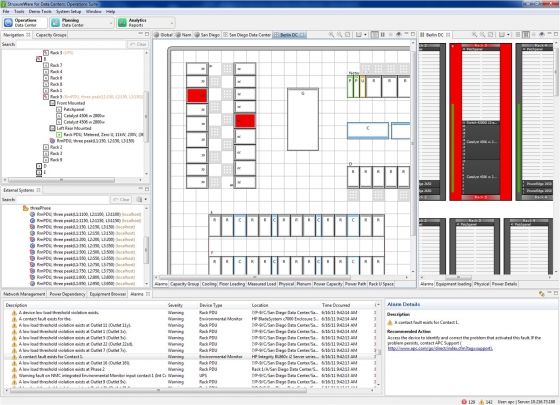Open the Window menu
This screenshot has height=405, width=560.
94,11
